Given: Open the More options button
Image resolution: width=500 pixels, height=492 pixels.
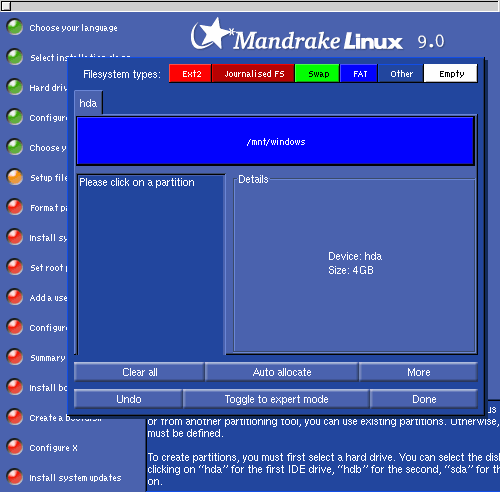Looking at the screenshot, I should click(x=418, y=372).
